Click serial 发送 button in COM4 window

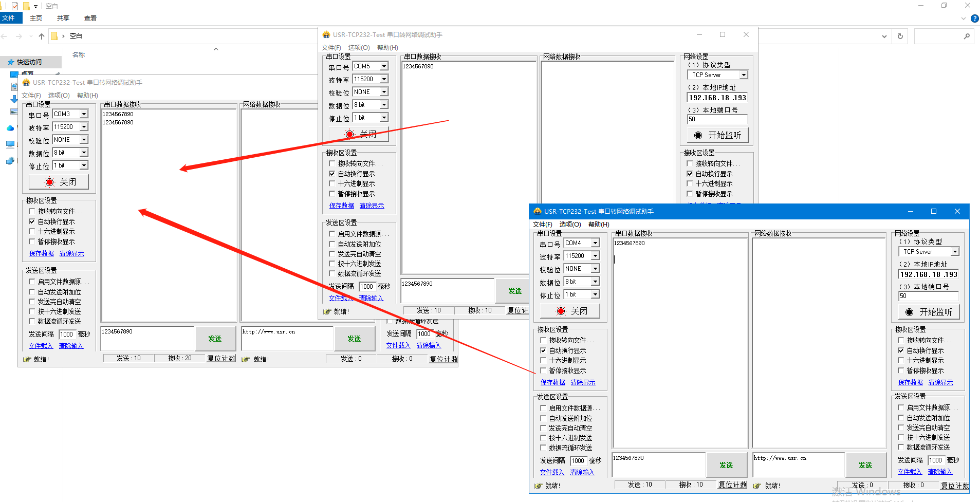click(726, 465)
